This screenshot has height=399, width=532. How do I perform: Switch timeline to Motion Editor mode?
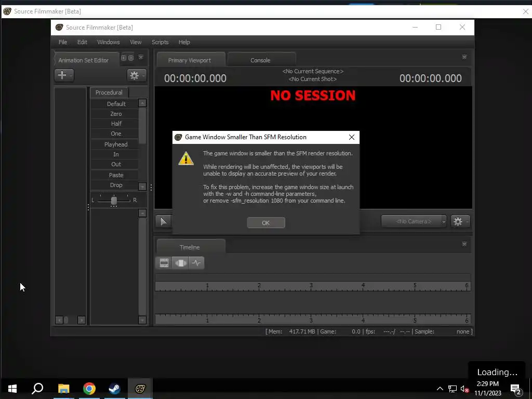(180, 263)
